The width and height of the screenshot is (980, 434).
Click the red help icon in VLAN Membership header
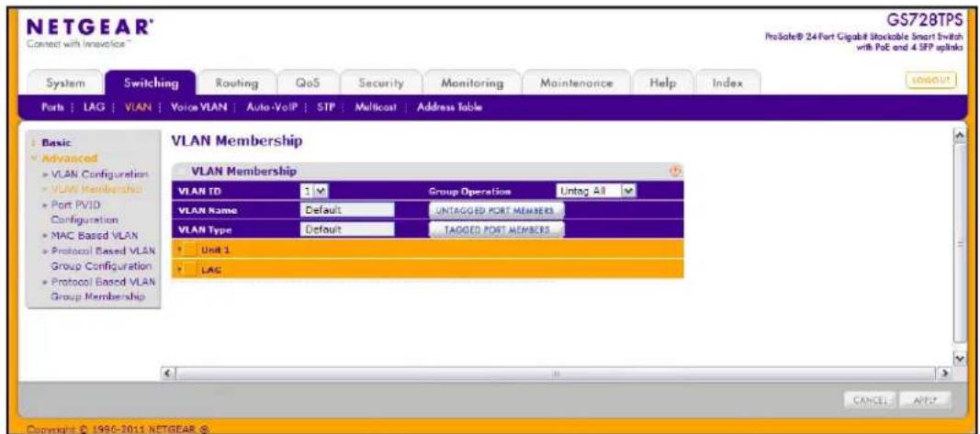tap(675, 171)
